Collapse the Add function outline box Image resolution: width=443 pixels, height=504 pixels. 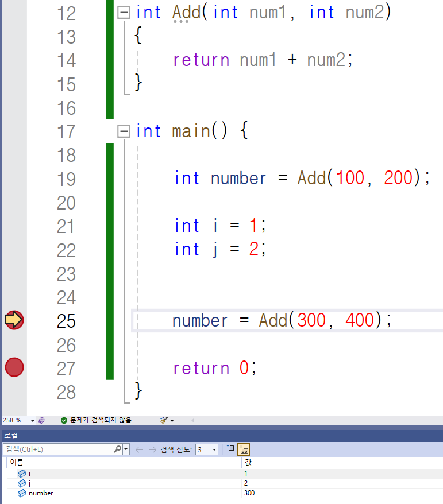point(124,13)
